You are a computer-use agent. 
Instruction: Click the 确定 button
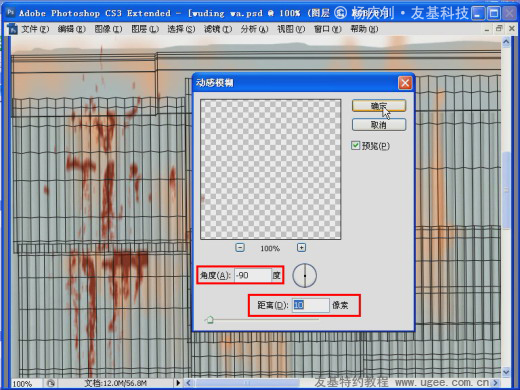(379, 106)
